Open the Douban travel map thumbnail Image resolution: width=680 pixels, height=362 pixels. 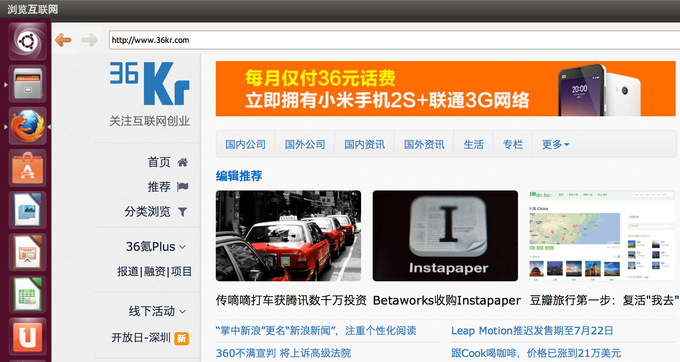pyautogui.click(x=602, y=236)
